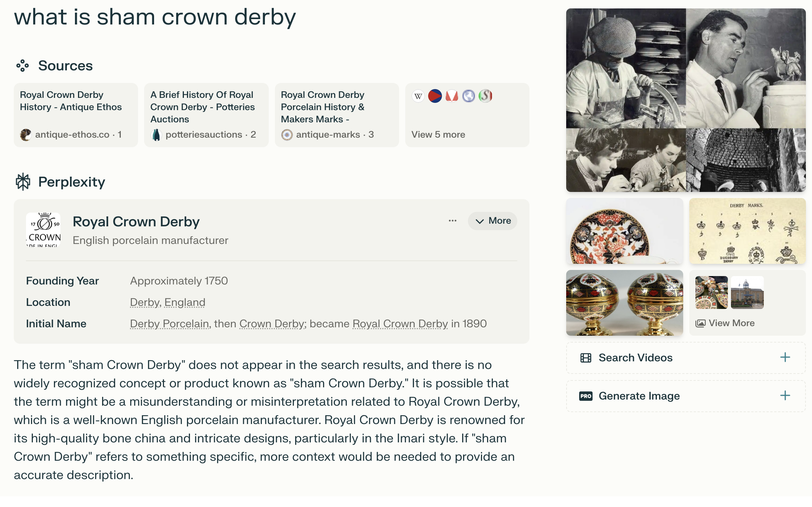This screenshot has width=812, height=507.
Task: Click the Sources section icon
Action: (x=23, y=66)
